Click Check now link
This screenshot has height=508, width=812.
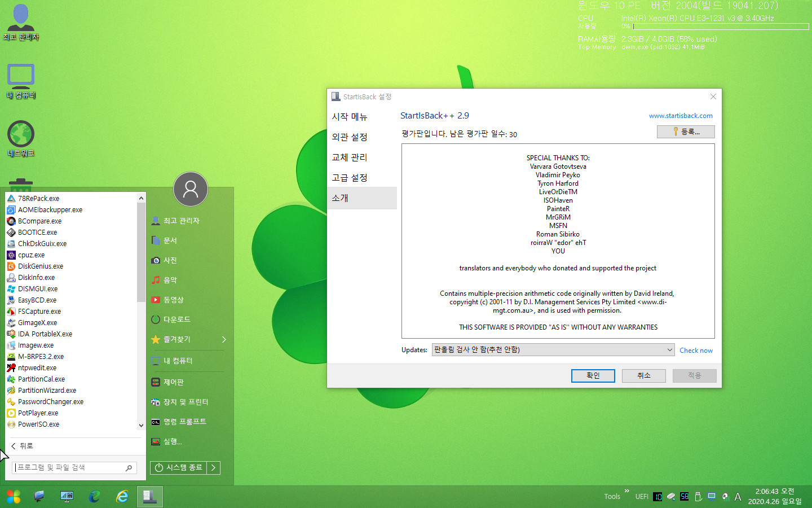(696, 351)
